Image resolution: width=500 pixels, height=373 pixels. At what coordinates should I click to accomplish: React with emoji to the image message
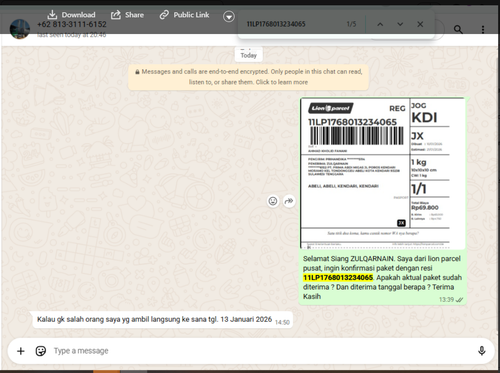273,201
